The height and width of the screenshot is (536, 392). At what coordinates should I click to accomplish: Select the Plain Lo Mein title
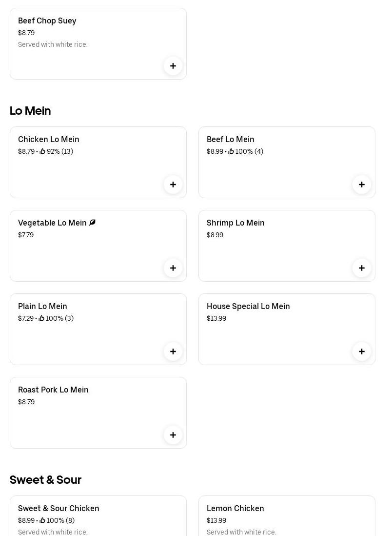[42, 307]
